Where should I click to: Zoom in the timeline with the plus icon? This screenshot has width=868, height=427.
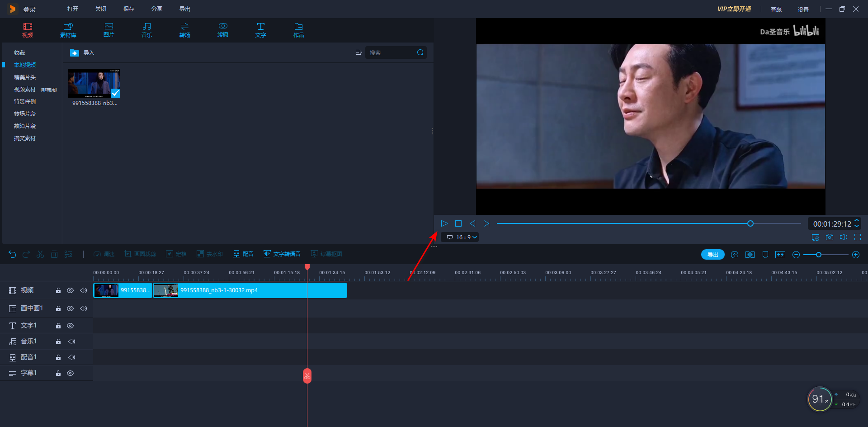pyautogui.click(x=856, y=255)
